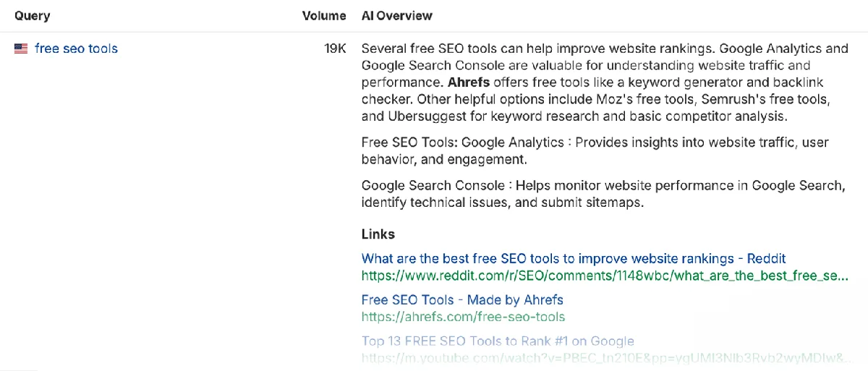The width and height of the screenshot is (868, 371).
Task: Sort by the Query column header
Action: point(32,15)
